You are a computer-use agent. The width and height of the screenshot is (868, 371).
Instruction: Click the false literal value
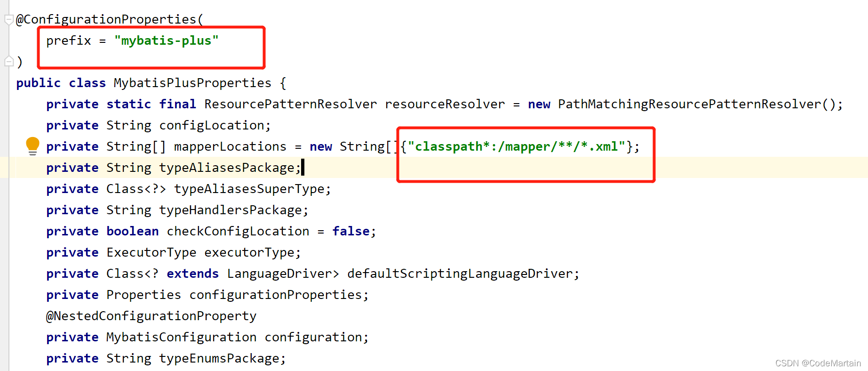pos(351,231)
